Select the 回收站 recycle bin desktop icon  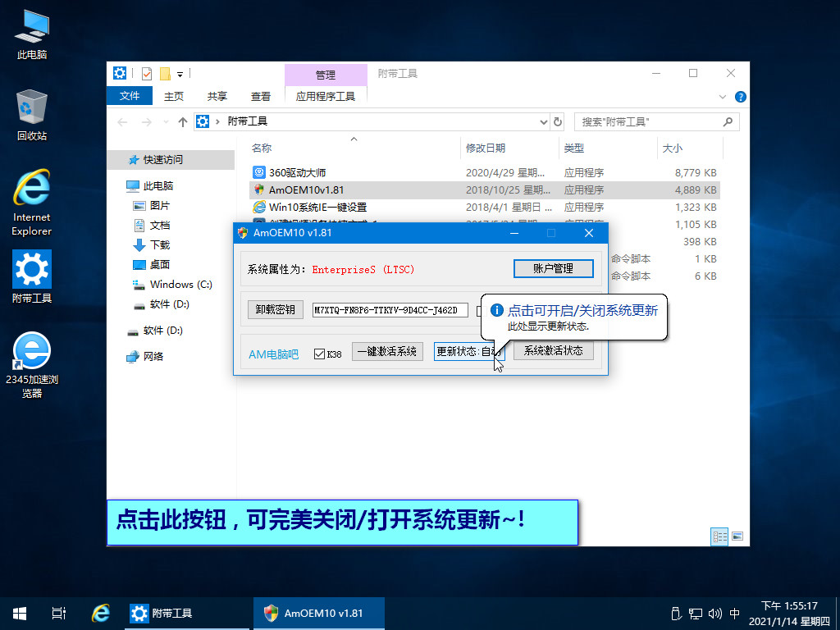tap(32, 115)
